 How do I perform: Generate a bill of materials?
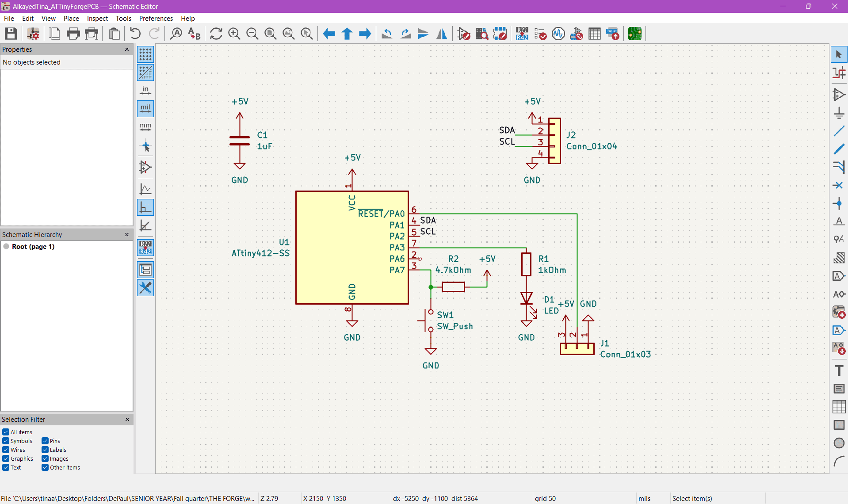[612, 34]
